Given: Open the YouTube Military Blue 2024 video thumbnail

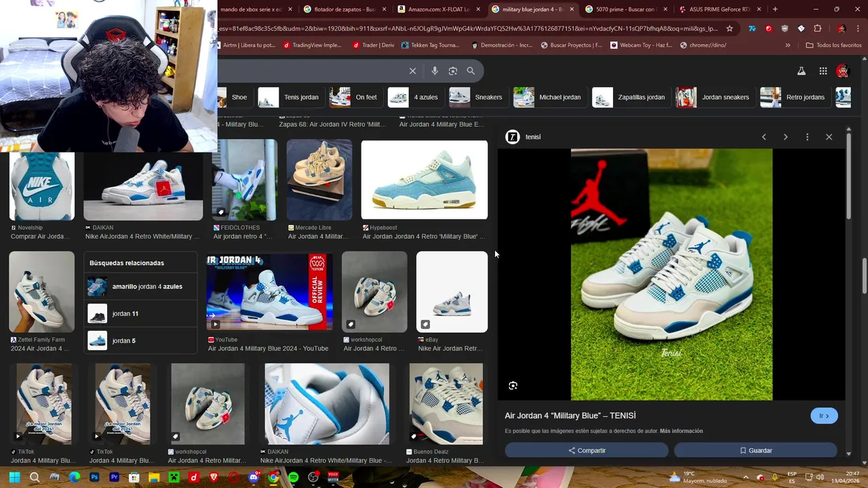Looking at the screenshot, I should click(x=269, y=292).
